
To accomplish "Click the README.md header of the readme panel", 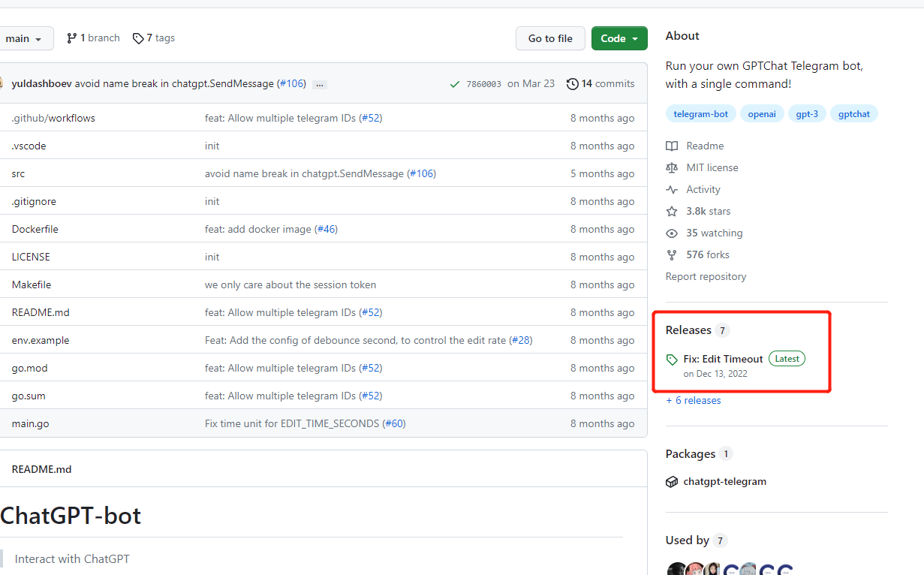I will point(41,469).
